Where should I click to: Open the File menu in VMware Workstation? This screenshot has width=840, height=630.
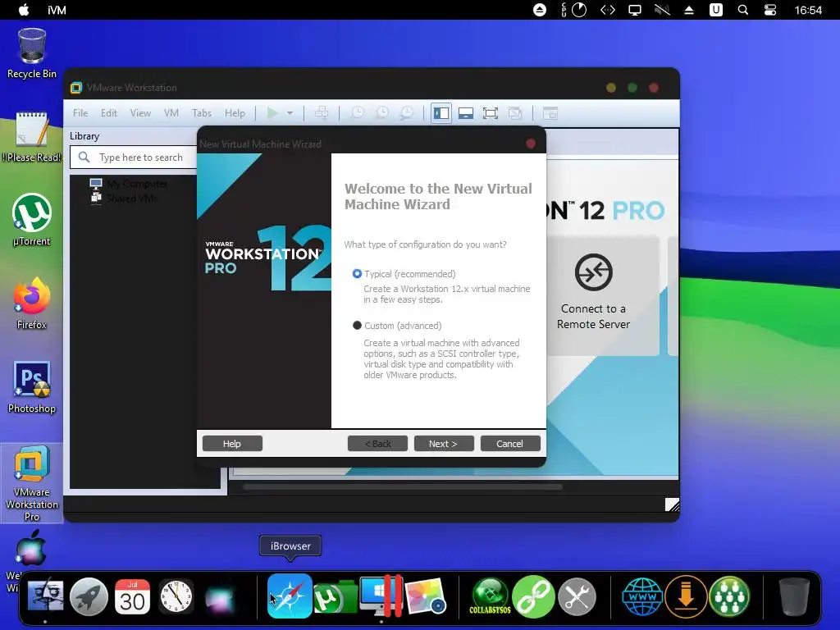[x=80, y=113]
